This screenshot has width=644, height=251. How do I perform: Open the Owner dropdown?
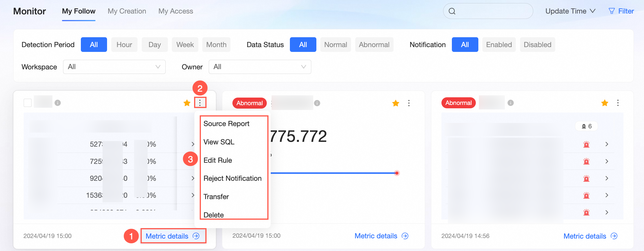260,67
